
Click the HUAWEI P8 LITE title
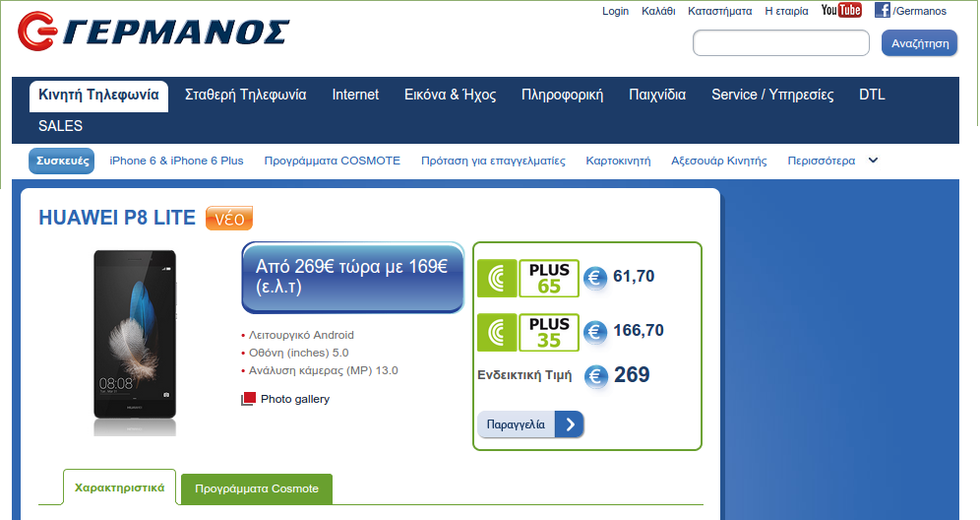117,217
